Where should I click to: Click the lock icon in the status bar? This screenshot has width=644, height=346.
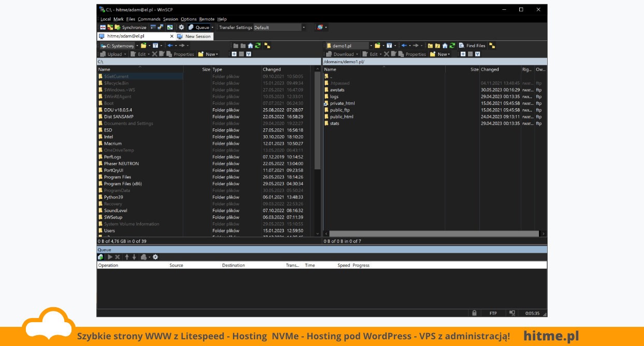coord(474,313)
